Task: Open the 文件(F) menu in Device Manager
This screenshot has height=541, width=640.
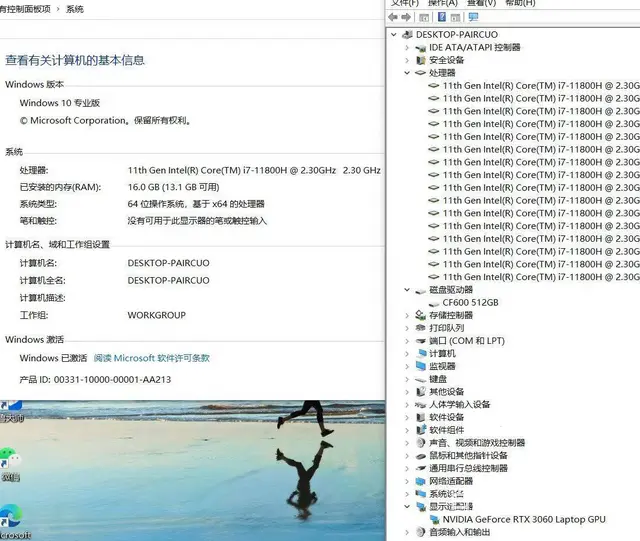Action: (405, 3)
